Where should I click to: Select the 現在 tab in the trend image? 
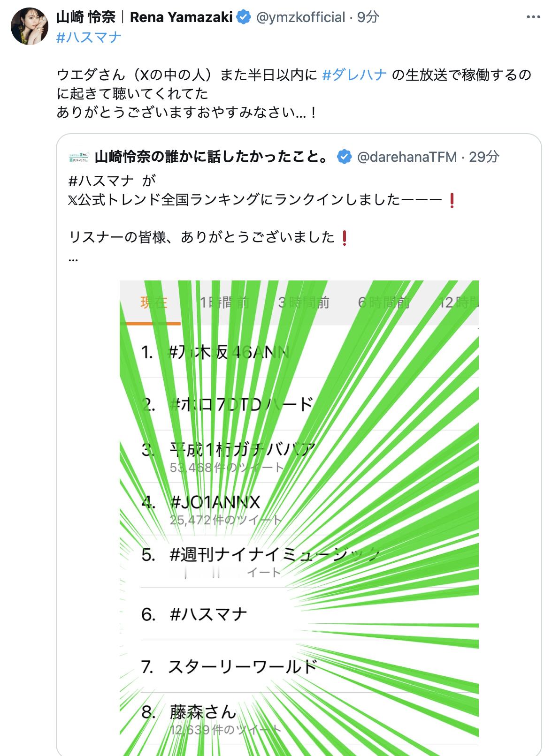(x=154, y=302)
